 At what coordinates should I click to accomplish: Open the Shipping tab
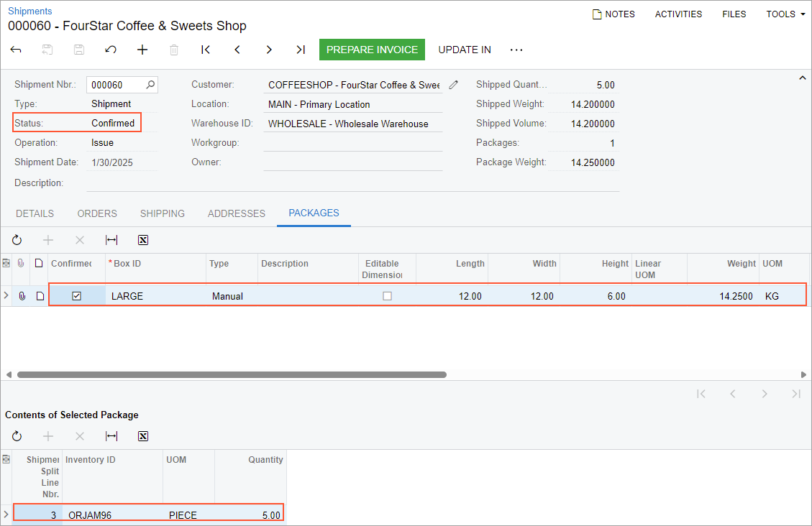click(x=162, y=213)
